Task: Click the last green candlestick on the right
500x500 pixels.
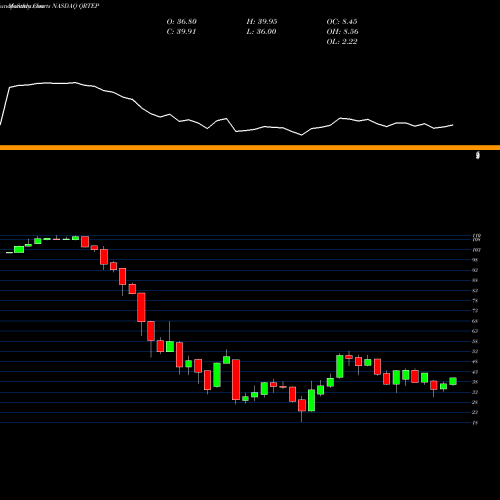Action: [453, 381]
